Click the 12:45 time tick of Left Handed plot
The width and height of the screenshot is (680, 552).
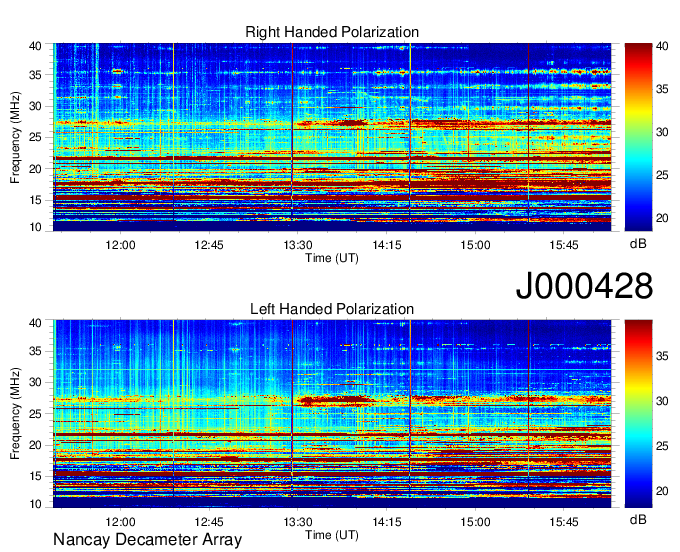[x=209, y=522]
